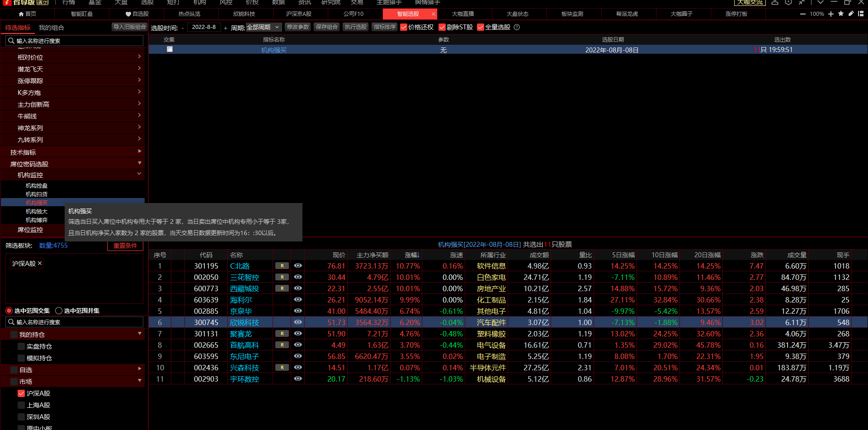Expand the 主力创新高 category
The width and height of the screenshot is (868, 430).
point(139,104)
